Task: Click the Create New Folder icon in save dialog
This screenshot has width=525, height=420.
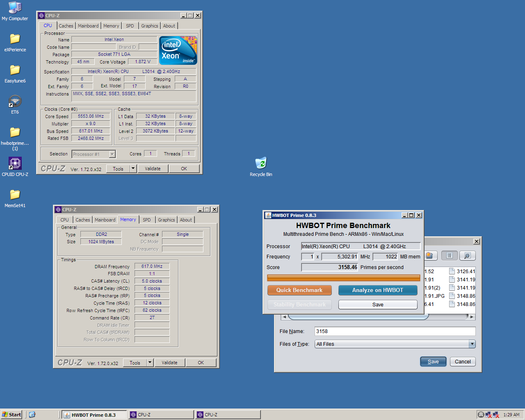Action: tap(429, 256)
